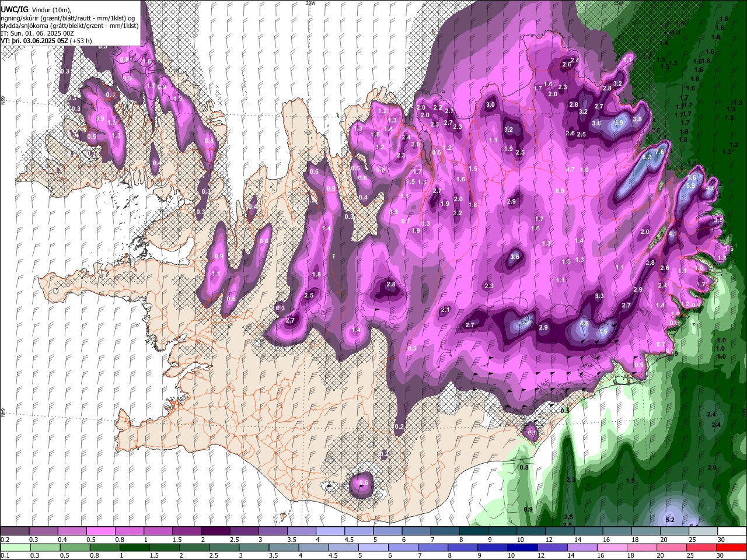Viewport: 747px width, 560px height.
Task: Pick the lavender snow swatch labeled 4
Action: point(330,531)
